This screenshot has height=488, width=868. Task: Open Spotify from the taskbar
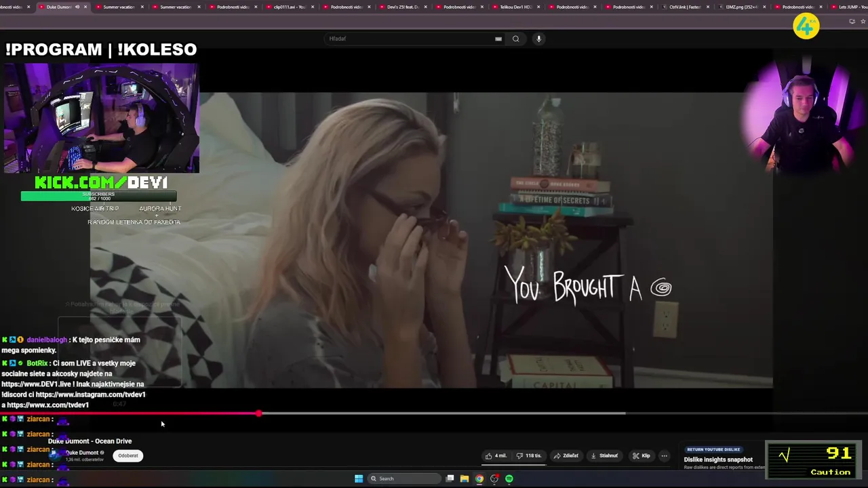[509, 479]
